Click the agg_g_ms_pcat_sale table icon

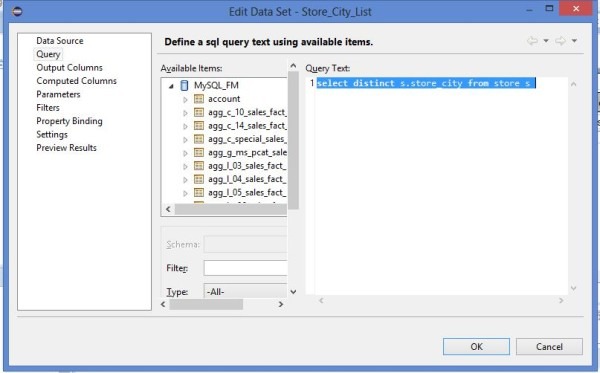[199, 152]
